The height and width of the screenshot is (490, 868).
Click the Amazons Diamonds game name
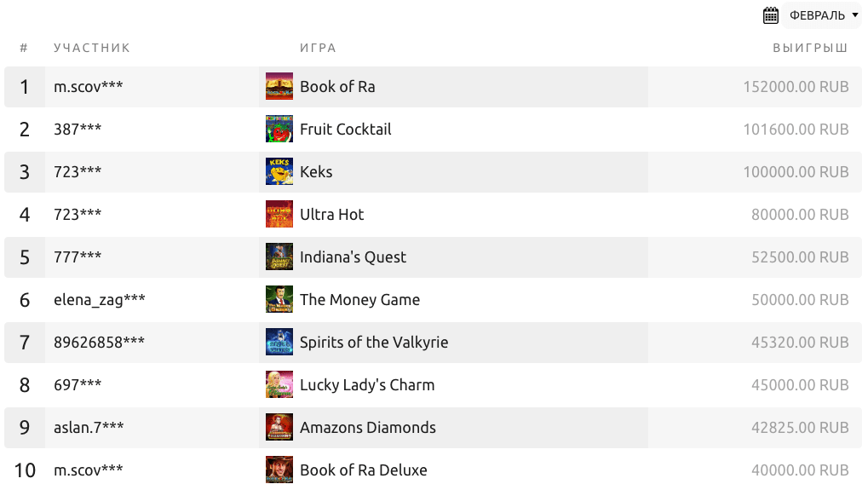(x=367, y=428)
